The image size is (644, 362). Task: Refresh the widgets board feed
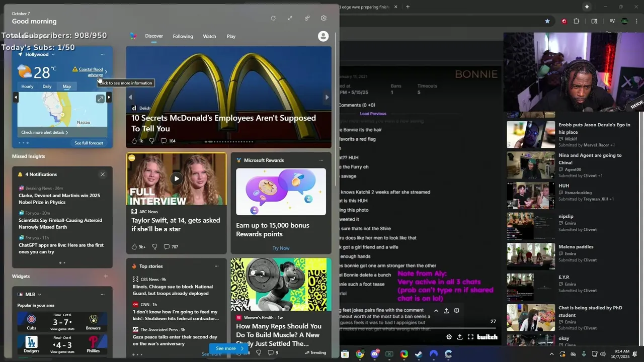(x=273, y=18)
